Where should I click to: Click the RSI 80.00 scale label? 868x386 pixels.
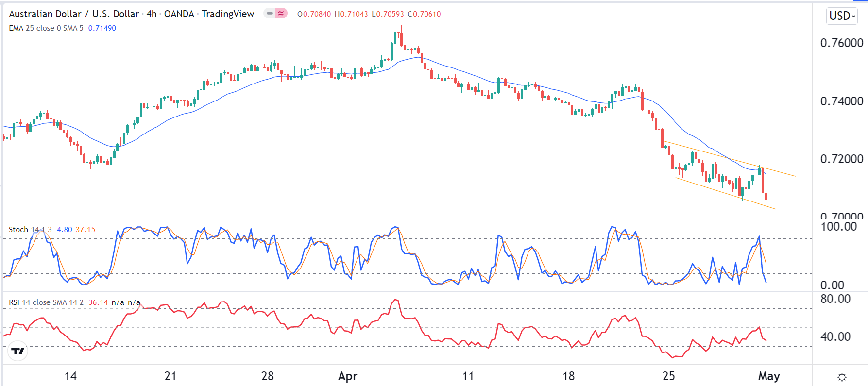pos(835,299)
